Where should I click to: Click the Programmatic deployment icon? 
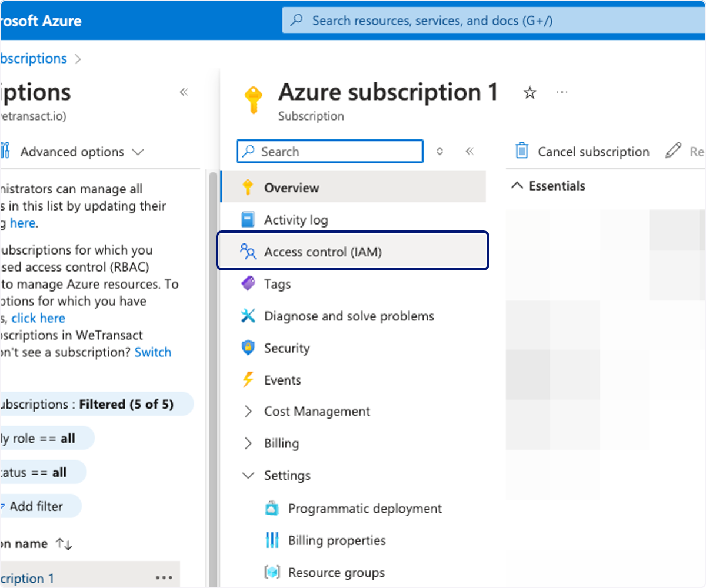coord(272,508)
